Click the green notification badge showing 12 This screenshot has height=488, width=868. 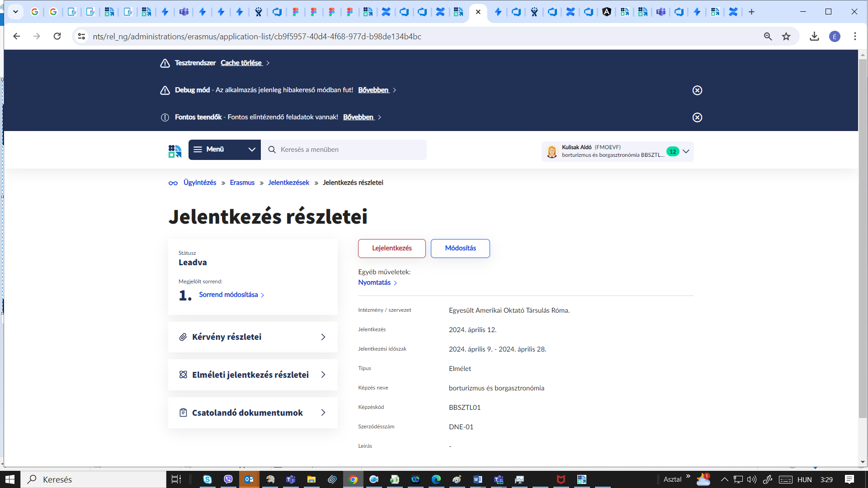672,152
